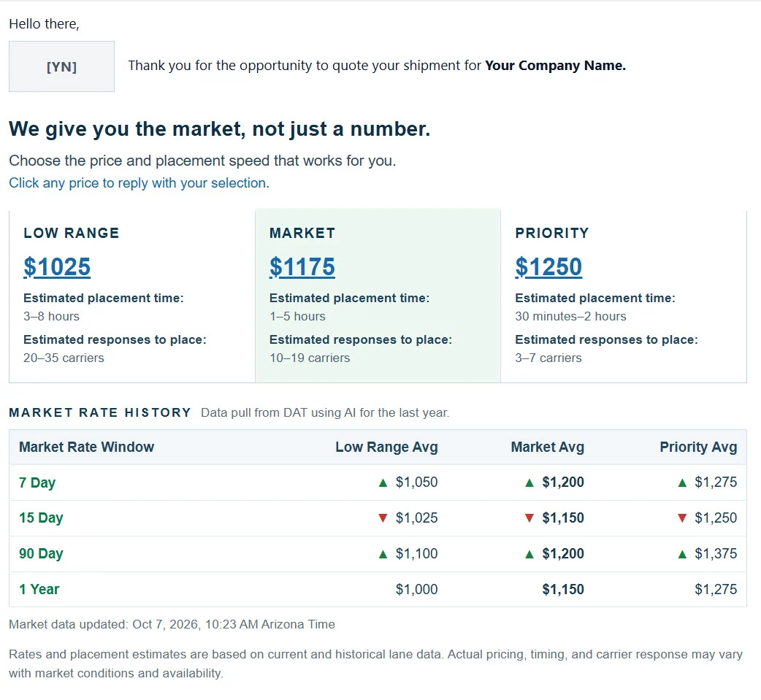Click the 'Data pull from DAT' note
Screen dimensions: 761x700
point(325,413)
